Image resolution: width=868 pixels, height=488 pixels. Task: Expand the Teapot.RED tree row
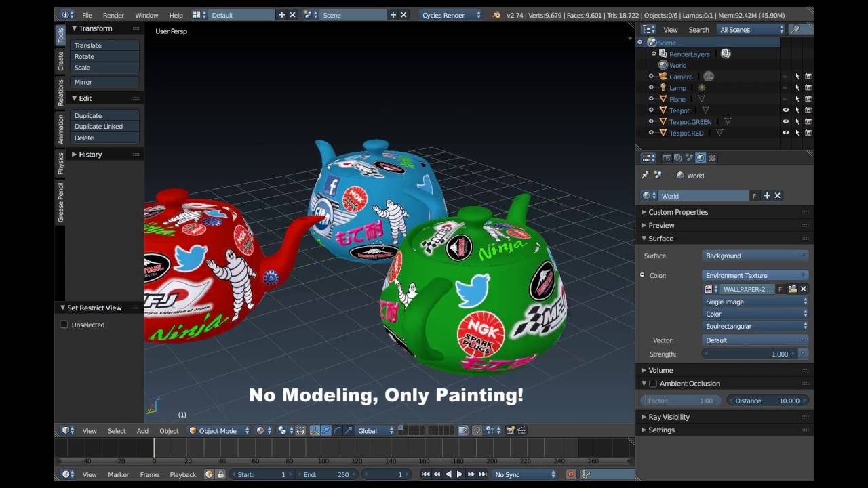651,133
